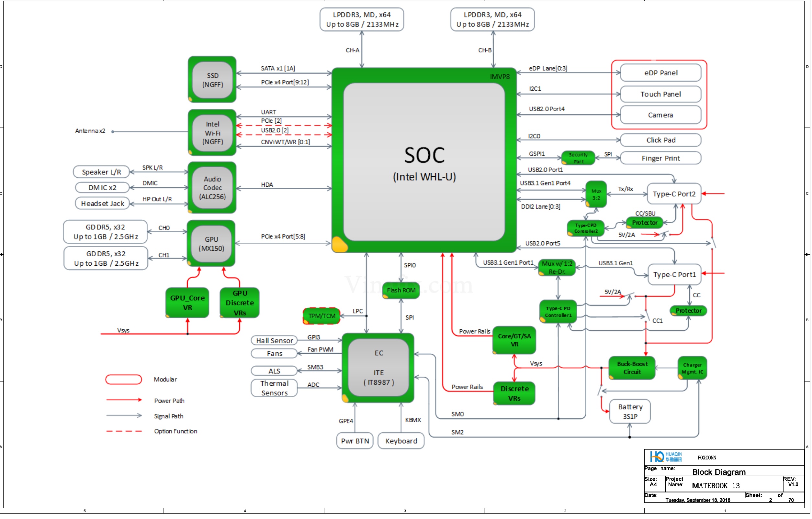Select the GPU_Core VR block
Viewport: 812px width, 519px height.
[x=187, y=303]
